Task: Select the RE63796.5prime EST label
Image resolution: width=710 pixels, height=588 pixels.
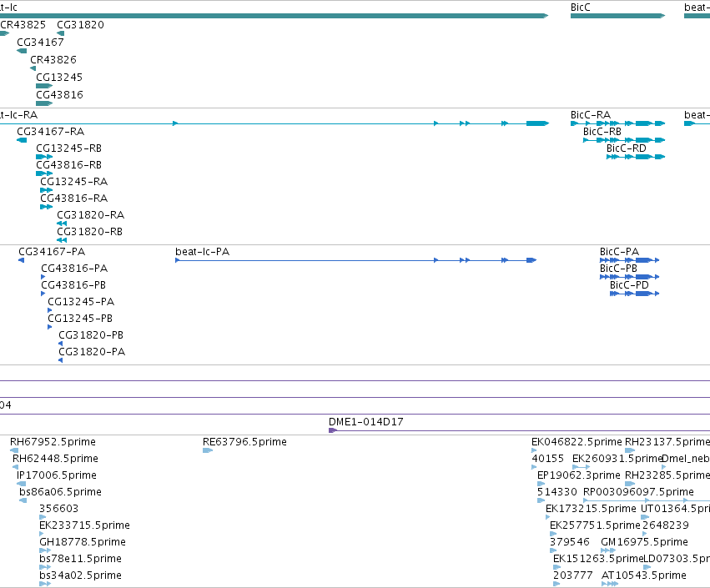Action: tap(244, 442)
